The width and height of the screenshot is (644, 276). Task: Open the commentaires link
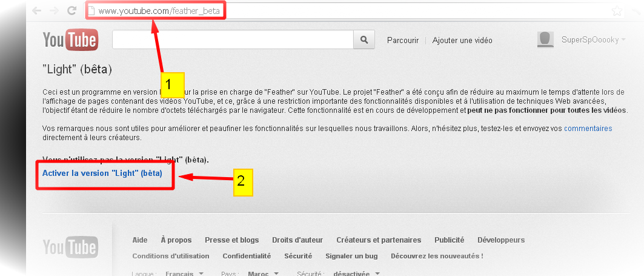pyautogui.click(x=588, y=129)
